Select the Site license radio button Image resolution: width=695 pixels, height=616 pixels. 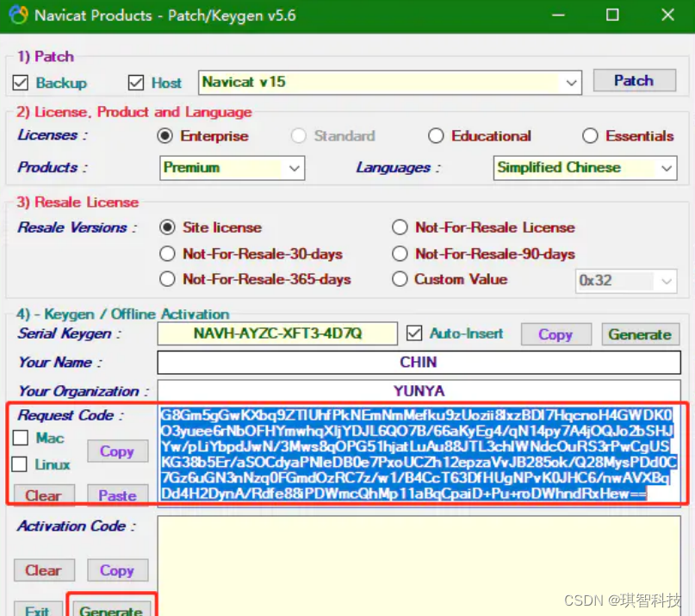[x=168, y=227]
